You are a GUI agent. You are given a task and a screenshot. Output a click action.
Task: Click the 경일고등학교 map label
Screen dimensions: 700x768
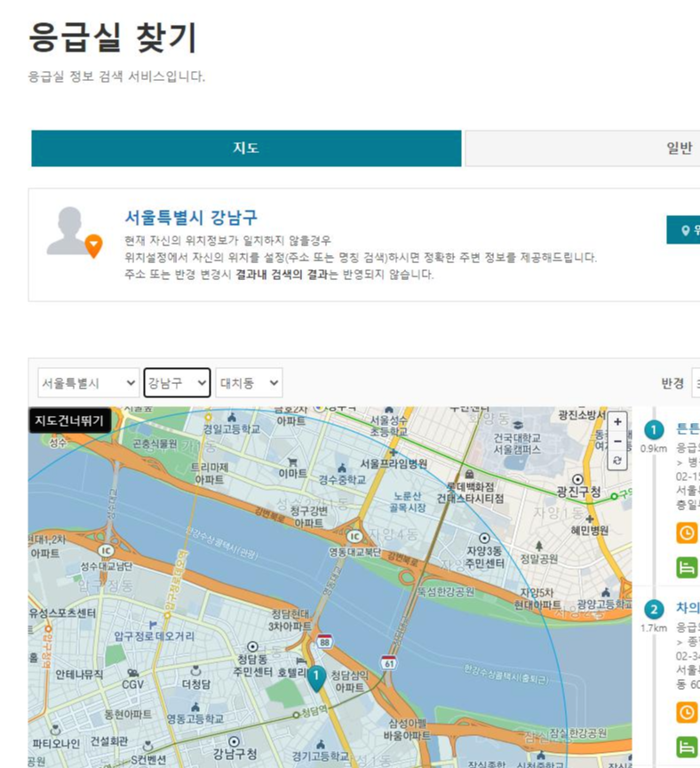pos(232,429)
